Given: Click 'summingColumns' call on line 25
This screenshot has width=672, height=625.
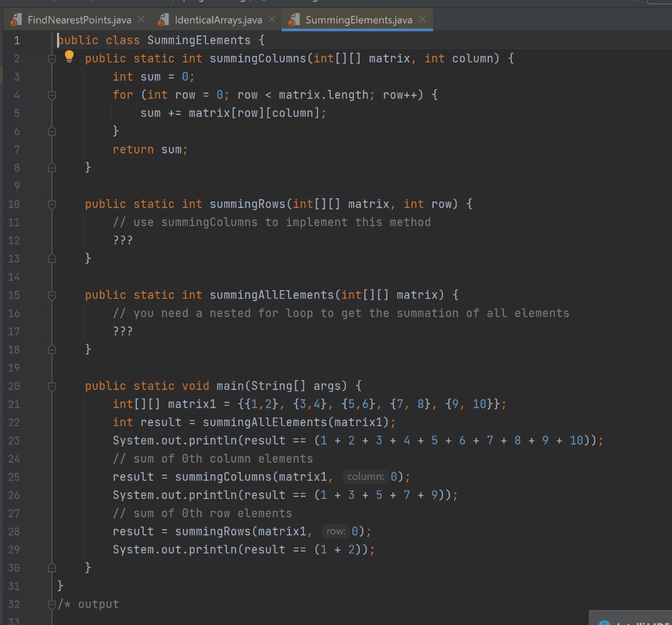Looking at the screenshot, I should click(223, 477).
